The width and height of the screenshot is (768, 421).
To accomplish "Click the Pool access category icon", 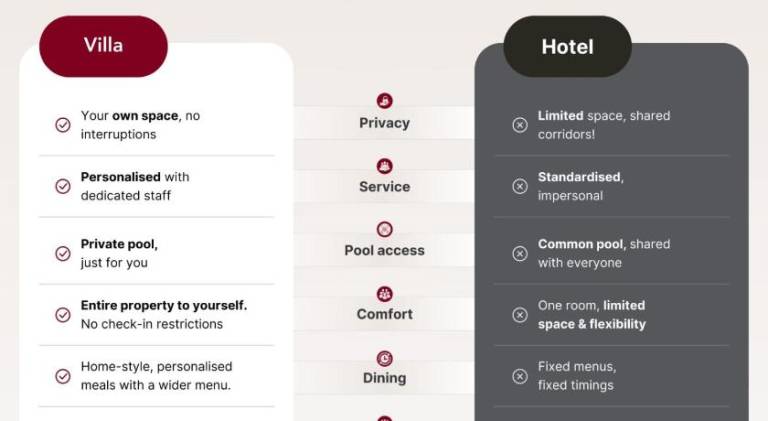I will click(x=384, y=229).
